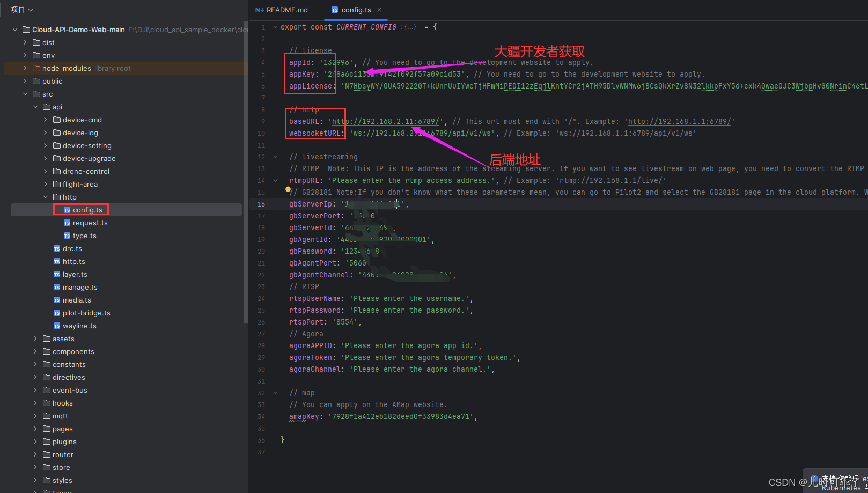Click the media.ts file icon

point(57,300)
